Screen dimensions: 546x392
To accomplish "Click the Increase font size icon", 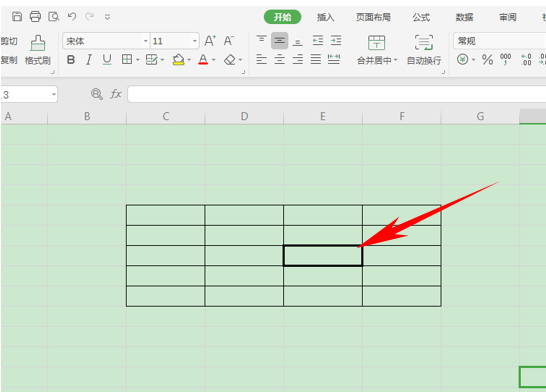I will click(x=210, y=41).
